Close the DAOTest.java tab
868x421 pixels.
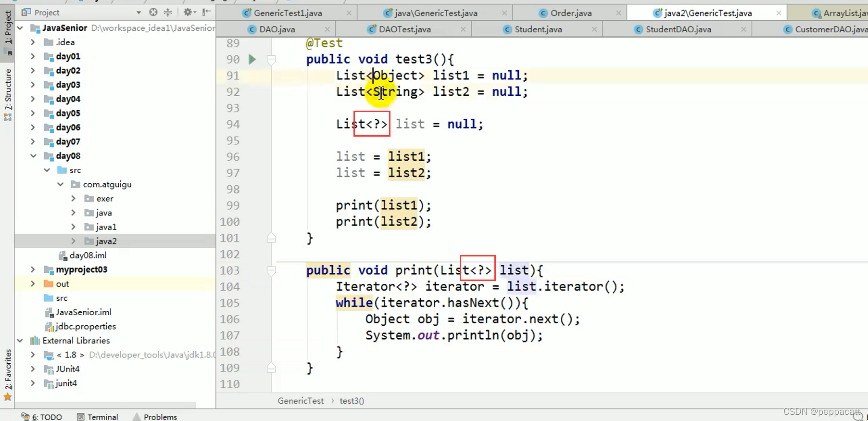coord(463,29)
